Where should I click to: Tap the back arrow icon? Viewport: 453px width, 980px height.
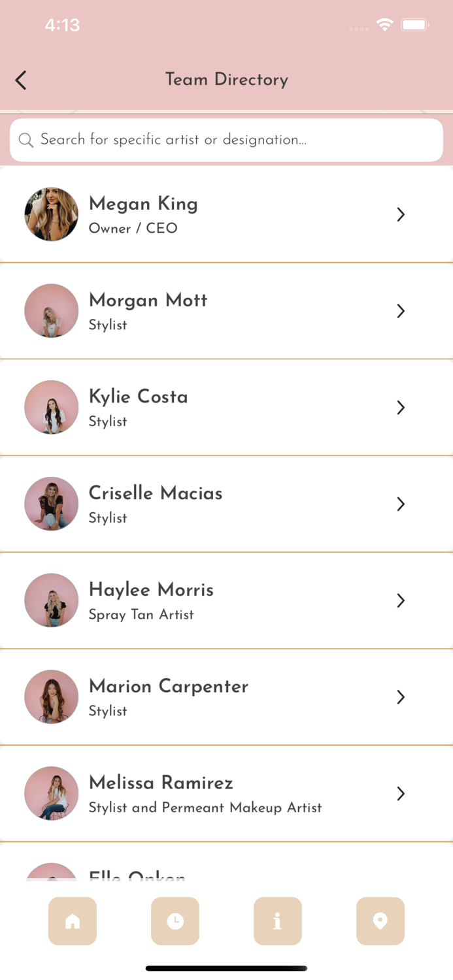point(21,80)
